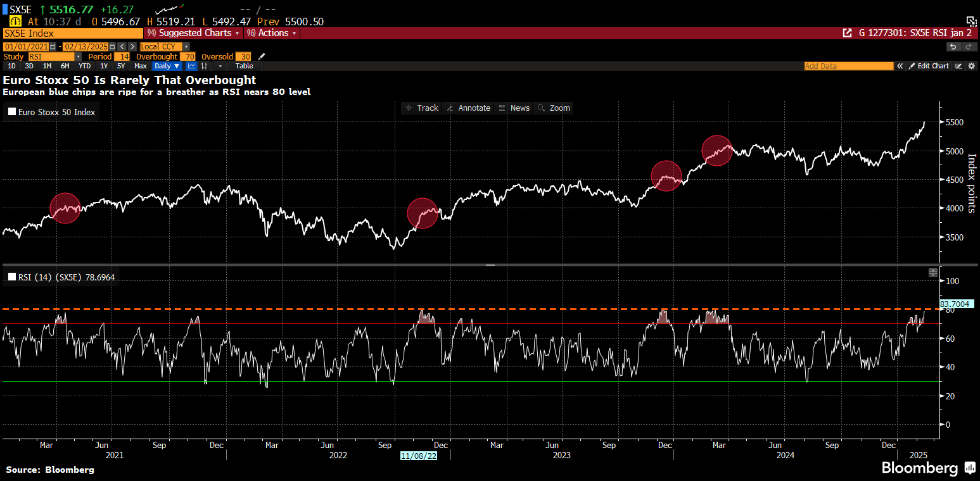Open the end date calendar picker icon

coord(112,46)
